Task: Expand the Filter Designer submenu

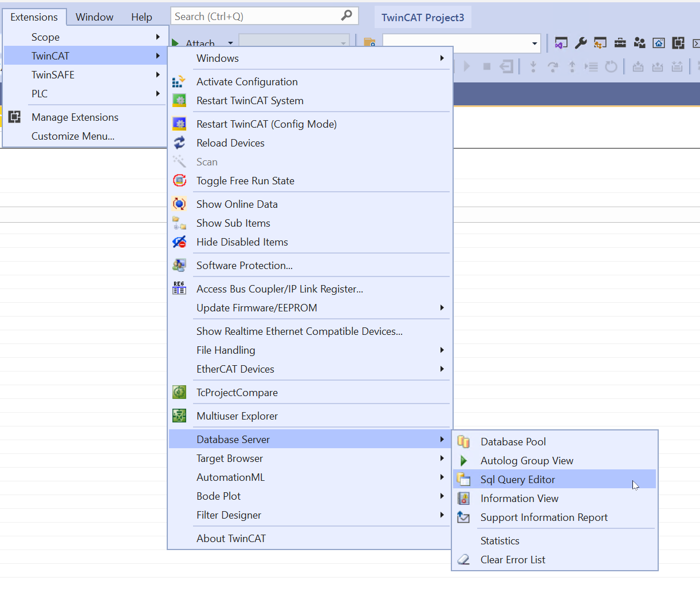Action: pos(442,515)
